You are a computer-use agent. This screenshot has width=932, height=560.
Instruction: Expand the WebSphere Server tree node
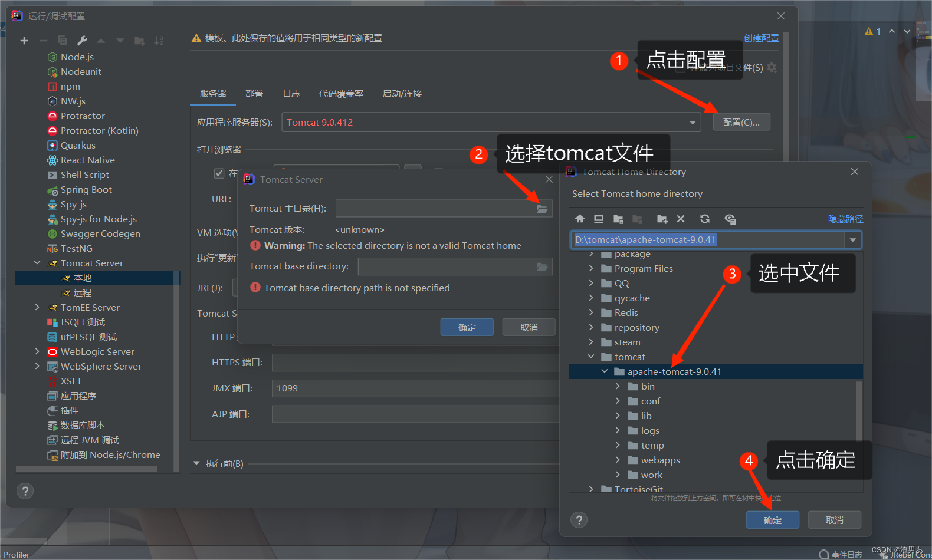[x=37, y=366]
